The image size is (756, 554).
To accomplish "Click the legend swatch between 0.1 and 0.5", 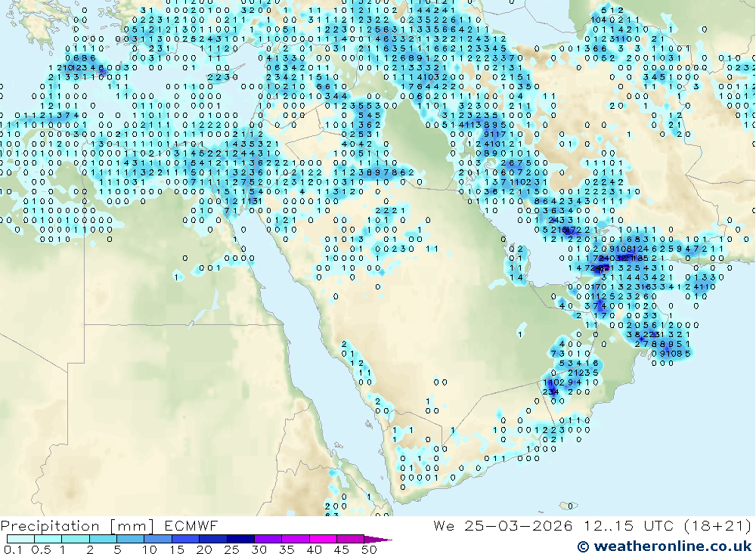I will point(20,539).
